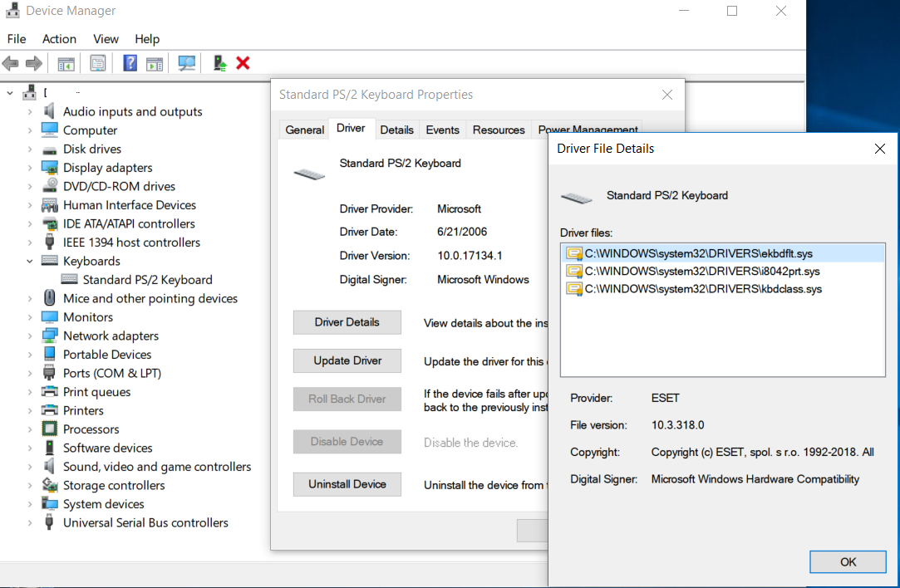Click the Storage controllers icon
Image resolution: width=900 pixels, height=588 pixels.
(x=50, y=485)
